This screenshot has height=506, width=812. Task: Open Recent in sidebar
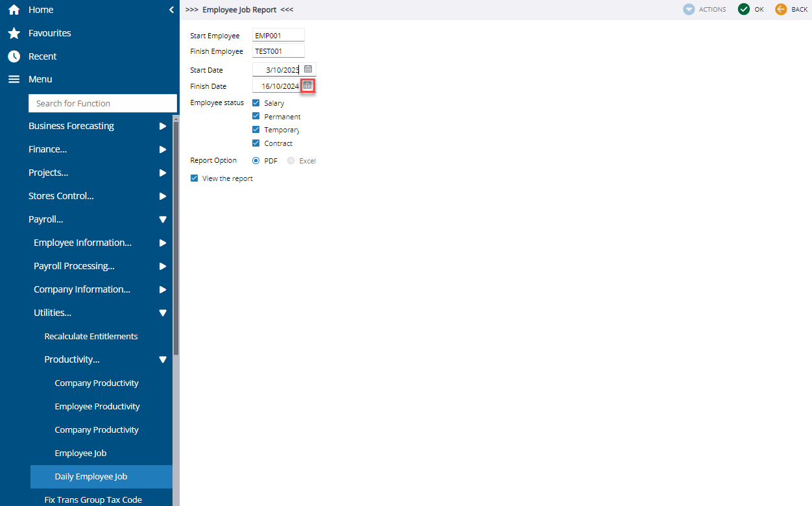(x=43, y=56)
